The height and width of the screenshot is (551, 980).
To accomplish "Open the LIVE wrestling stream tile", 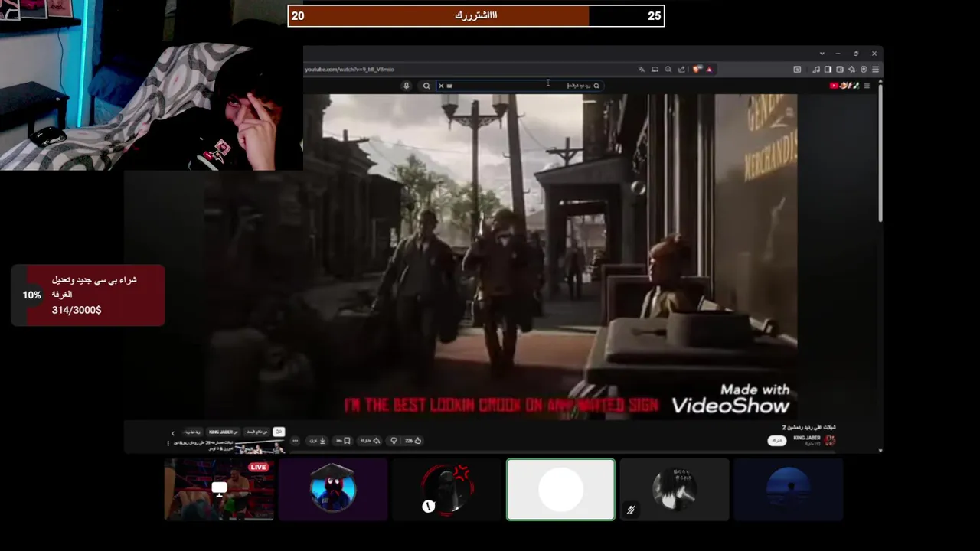I will pos(220,489).
